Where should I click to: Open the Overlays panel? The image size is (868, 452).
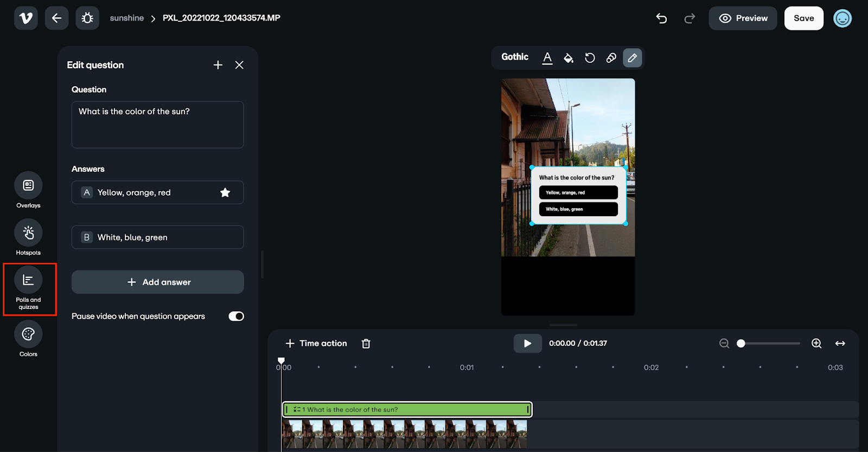click(28, 186)
